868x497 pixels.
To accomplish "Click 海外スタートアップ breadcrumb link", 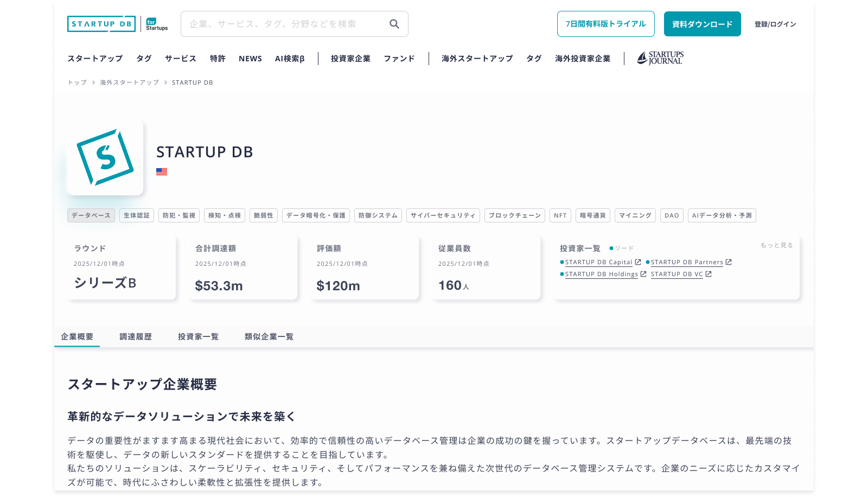I will point(129,82).
